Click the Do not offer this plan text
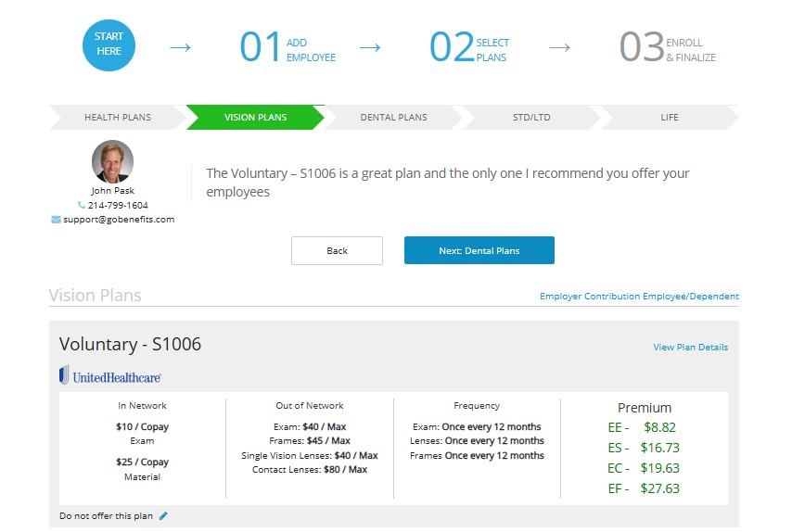This screenshot has height=532, width=792. tap(107, 515)
